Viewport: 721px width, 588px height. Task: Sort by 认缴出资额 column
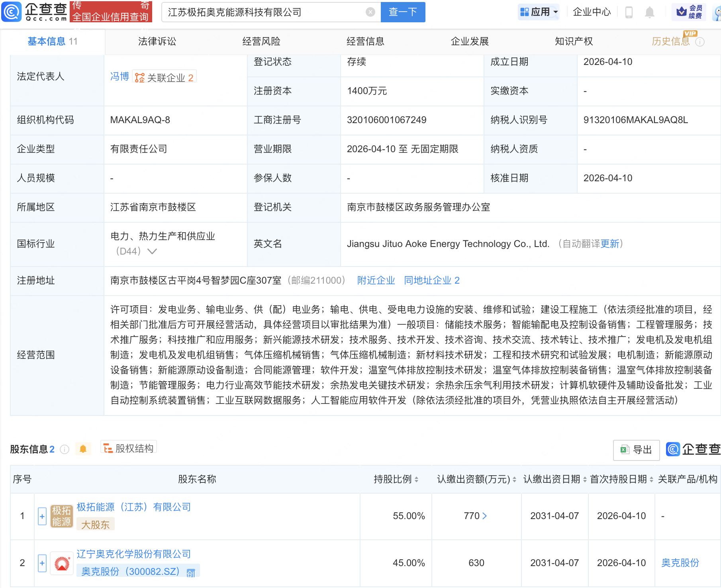pyautogui.click(x=514, y=480)
